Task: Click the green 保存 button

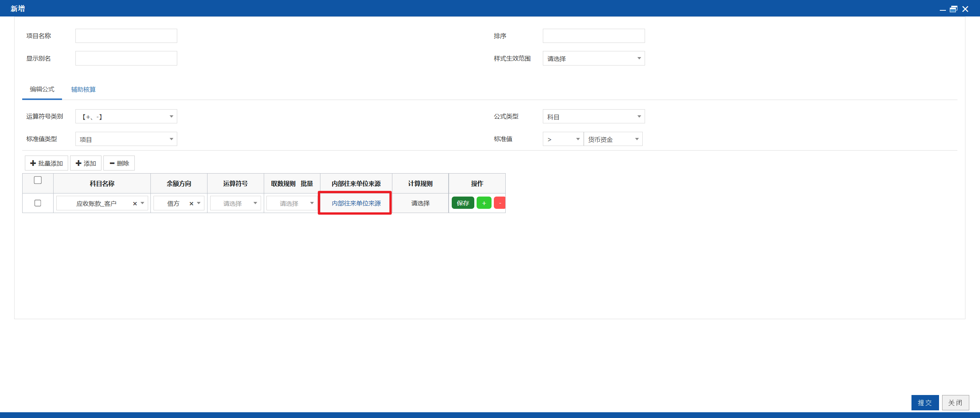Action: (x=463, y=203)
